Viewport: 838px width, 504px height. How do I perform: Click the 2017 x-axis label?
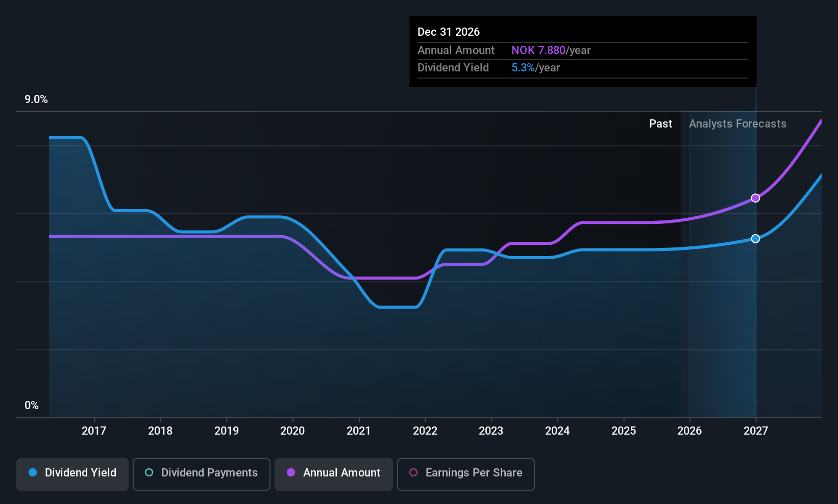[x=94, y=431]
